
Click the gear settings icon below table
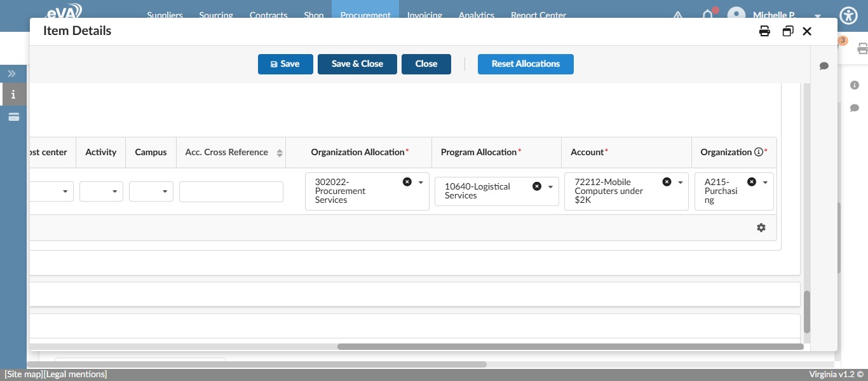tap(761, 228)
